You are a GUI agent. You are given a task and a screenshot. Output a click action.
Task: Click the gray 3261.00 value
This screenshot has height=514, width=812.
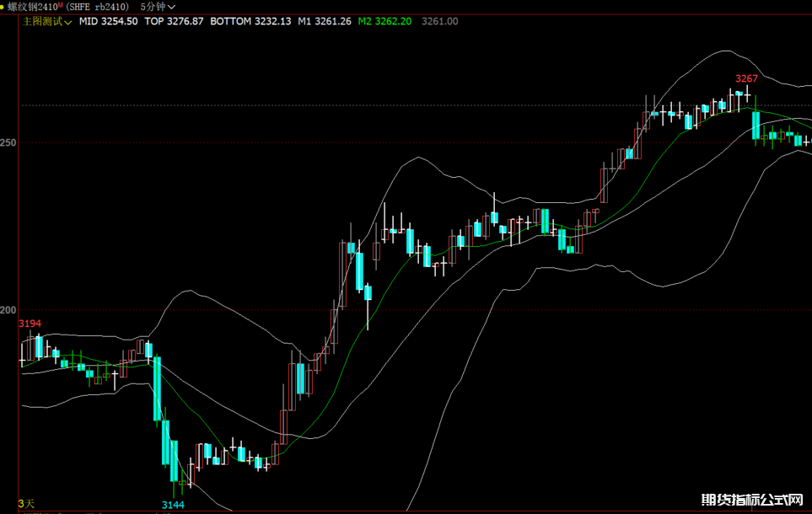coord(439,22)
